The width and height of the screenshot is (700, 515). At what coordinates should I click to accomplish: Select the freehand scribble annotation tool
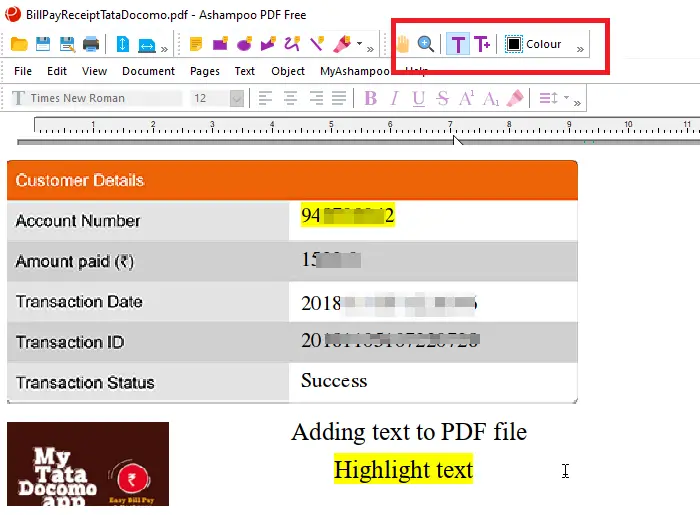(292, 44)
